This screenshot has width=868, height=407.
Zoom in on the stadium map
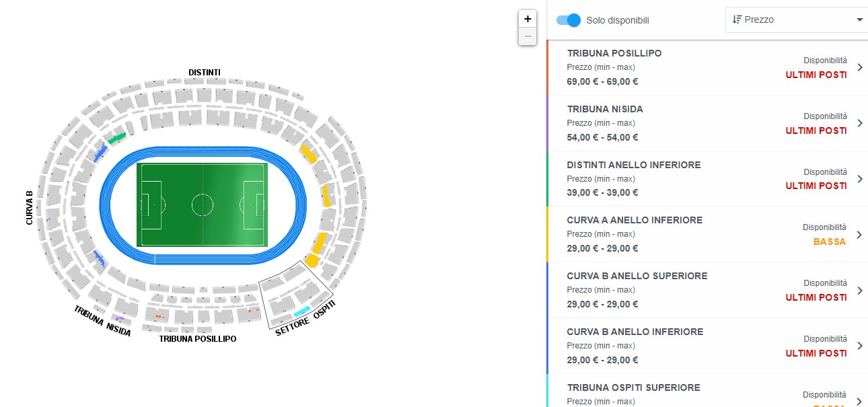pos(528,19)
